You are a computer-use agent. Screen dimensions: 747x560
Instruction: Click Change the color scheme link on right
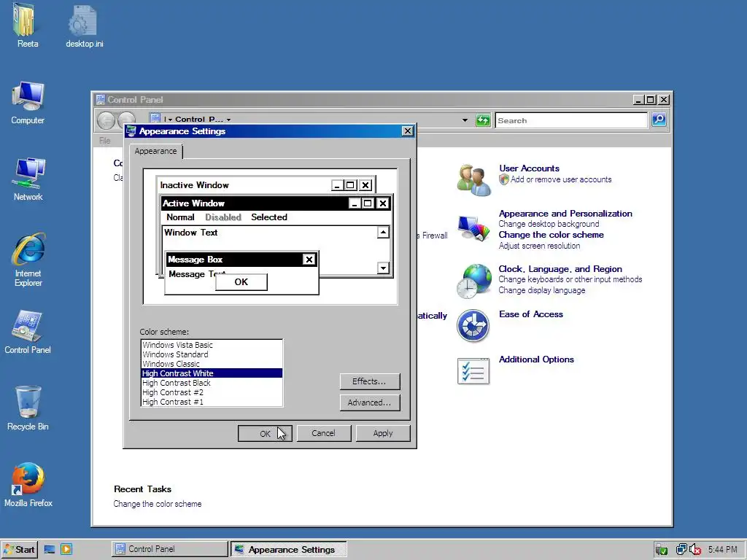point(551,235)
